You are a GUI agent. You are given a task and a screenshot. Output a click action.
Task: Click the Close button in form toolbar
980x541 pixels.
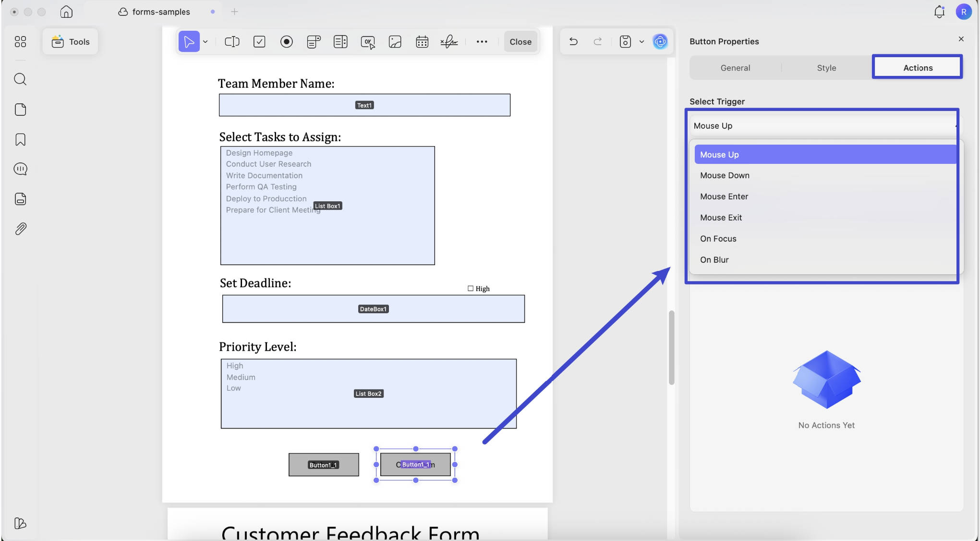520,42
